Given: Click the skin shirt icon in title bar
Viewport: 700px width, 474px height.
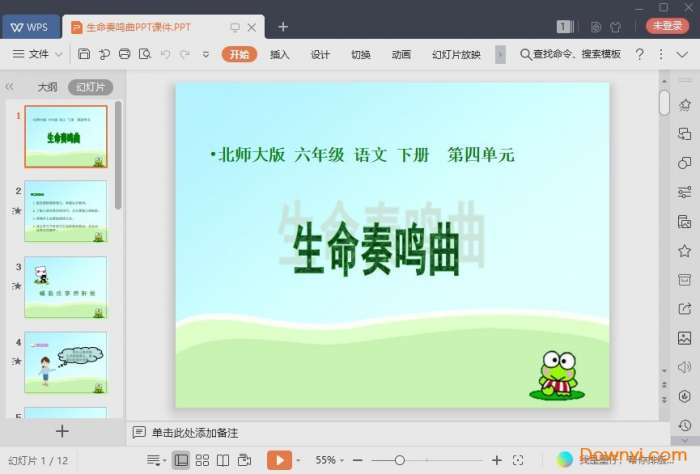Looking at the screenshot, I should tap(616, 27).
